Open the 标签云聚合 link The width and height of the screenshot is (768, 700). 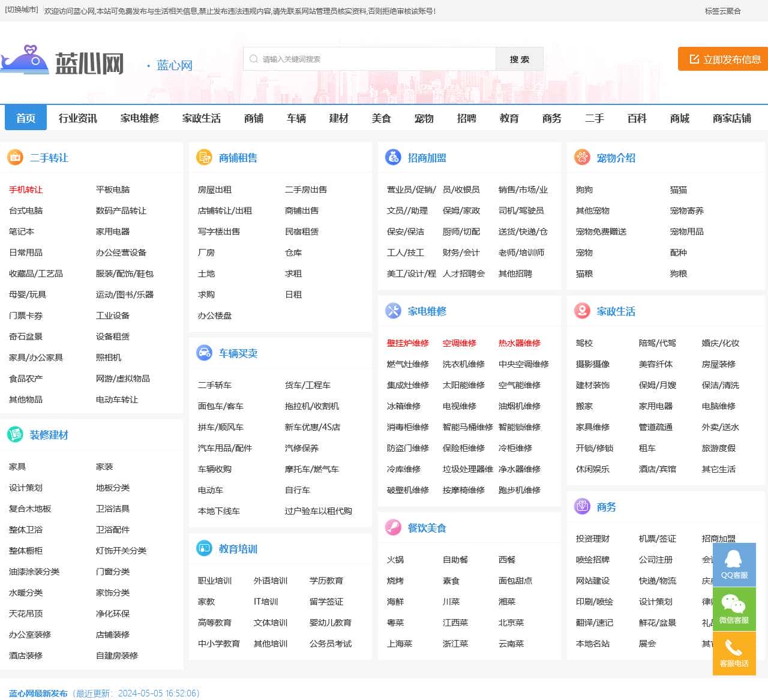[x=722, y=11]
